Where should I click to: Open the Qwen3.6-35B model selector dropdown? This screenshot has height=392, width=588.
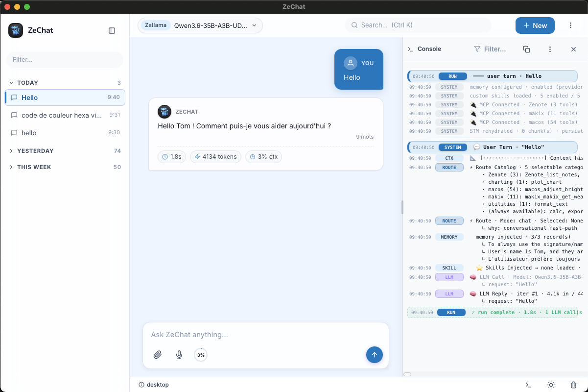tap(200, 25)
